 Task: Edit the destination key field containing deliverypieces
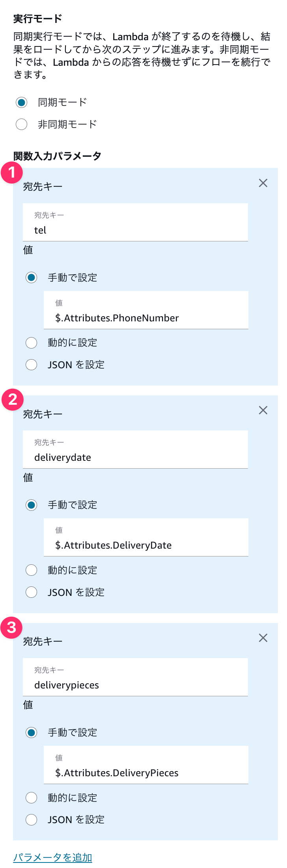click(135, 677)
